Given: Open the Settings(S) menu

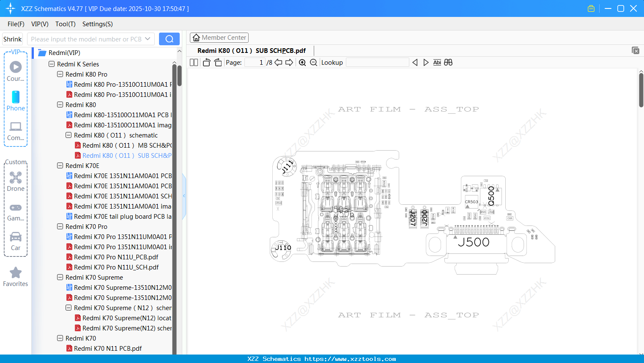Looking at the screenshot, I should pyautogui.click(x=97, y=24).
